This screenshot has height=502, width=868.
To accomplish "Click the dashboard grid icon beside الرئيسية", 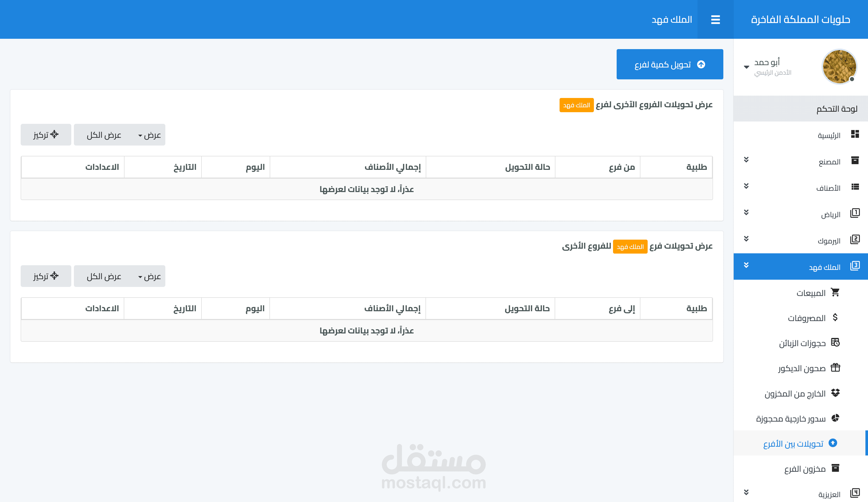I will [855, 134].
